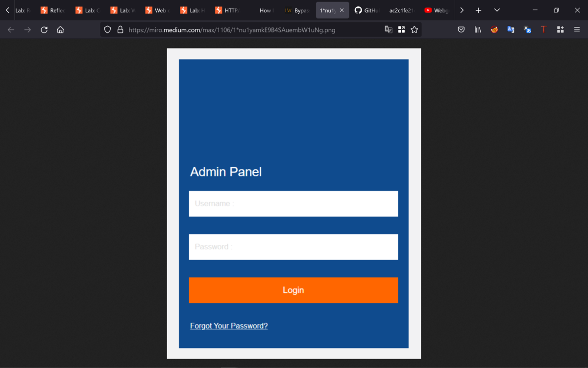This screenshot has height=368, width=588.
Task: Save page to Pocket
Action: 461,30
